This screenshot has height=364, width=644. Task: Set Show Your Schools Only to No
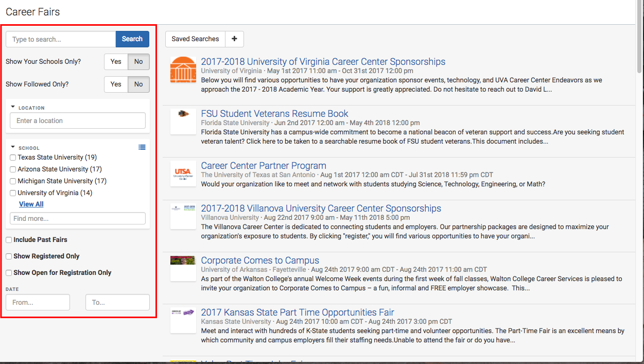point(138,62)
